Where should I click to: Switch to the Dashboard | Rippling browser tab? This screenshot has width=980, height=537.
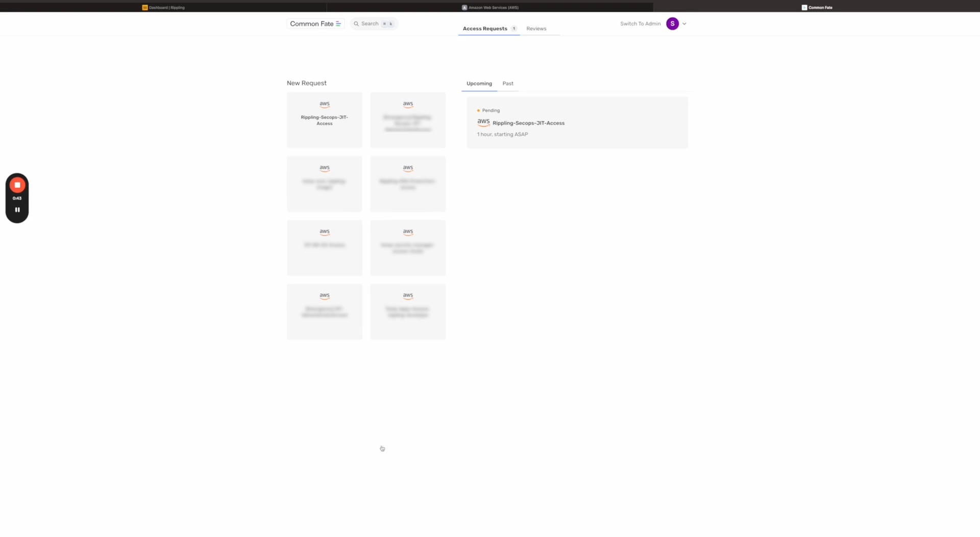[163, 7]
